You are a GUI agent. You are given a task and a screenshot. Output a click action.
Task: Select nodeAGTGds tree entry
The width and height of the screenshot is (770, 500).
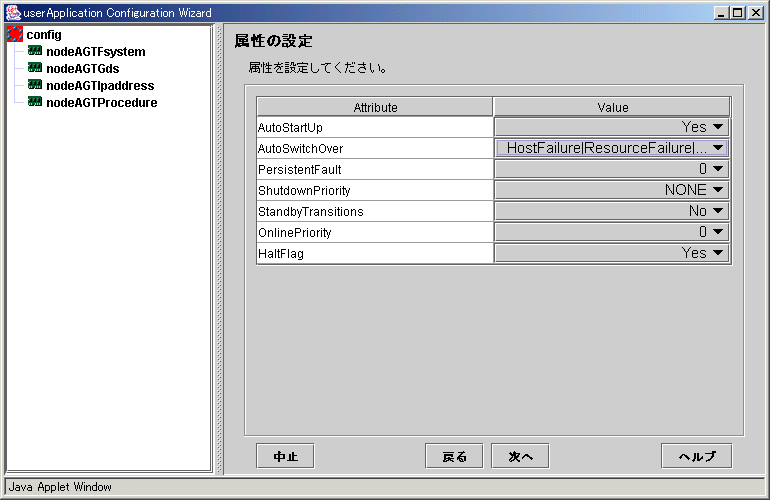click(x=82, y=69)
